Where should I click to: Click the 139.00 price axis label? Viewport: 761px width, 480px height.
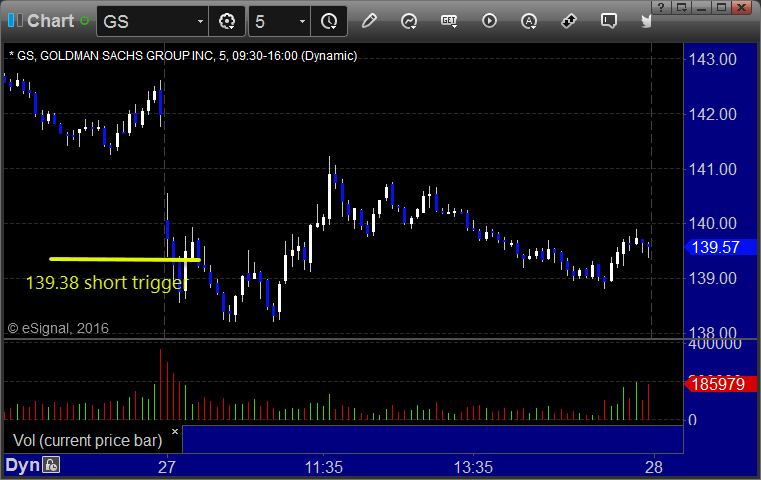pos(712,278)
